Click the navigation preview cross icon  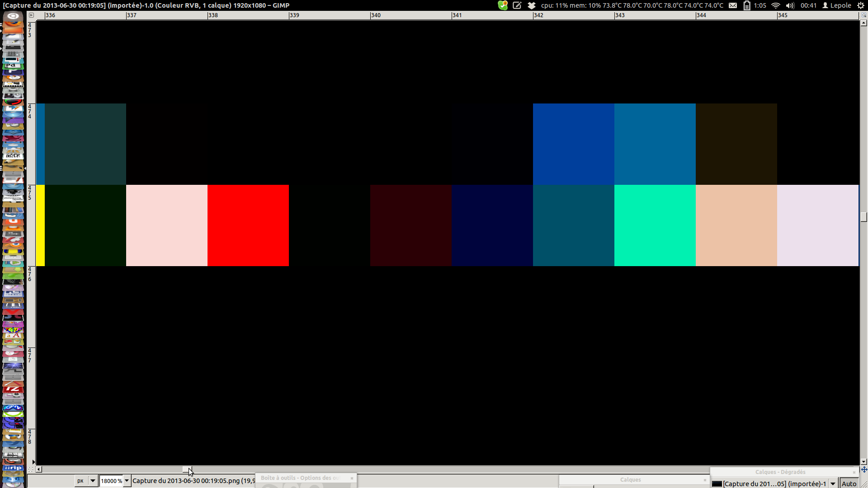pos(864,469)
